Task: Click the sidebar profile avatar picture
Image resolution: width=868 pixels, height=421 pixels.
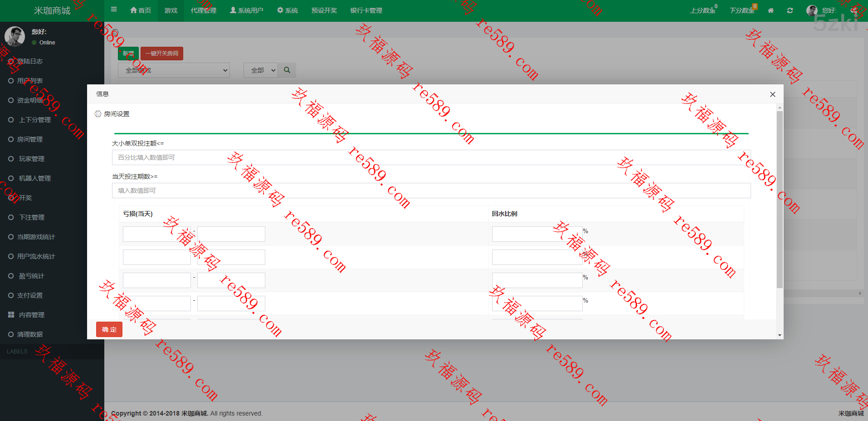Action: click(x=15, y=37)
